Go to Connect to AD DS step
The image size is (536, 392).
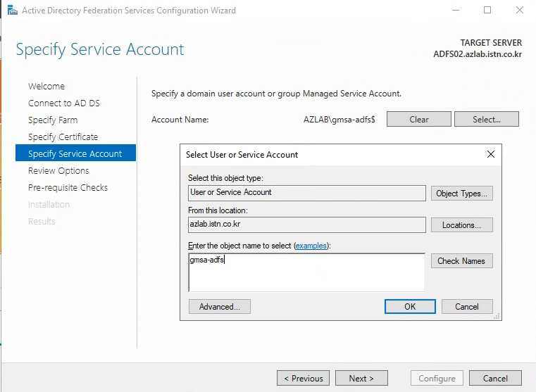click(64, 103)
